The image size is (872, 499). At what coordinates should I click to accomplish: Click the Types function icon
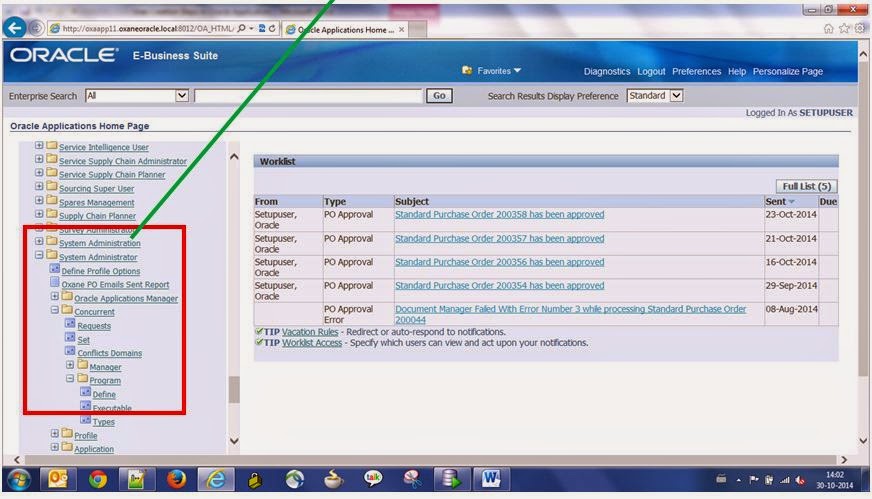[85, 419]
